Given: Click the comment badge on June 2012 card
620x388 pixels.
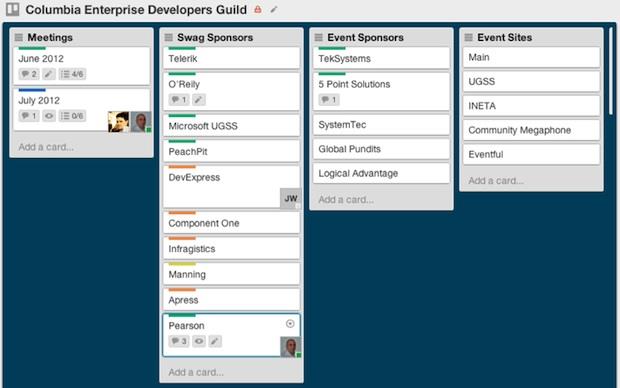Looking at the screenshot, I should [x=29, y=74].
